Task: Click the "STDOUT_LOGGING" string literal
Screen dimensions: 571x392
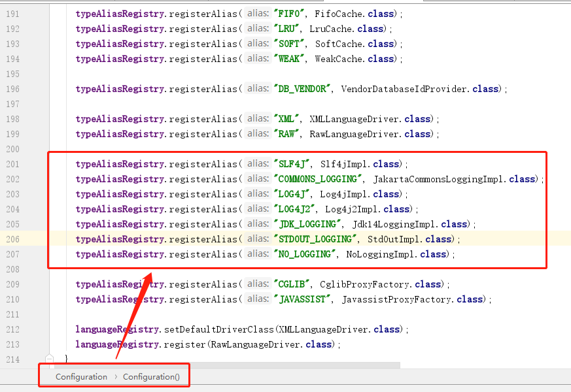Action: click(317, 239)
